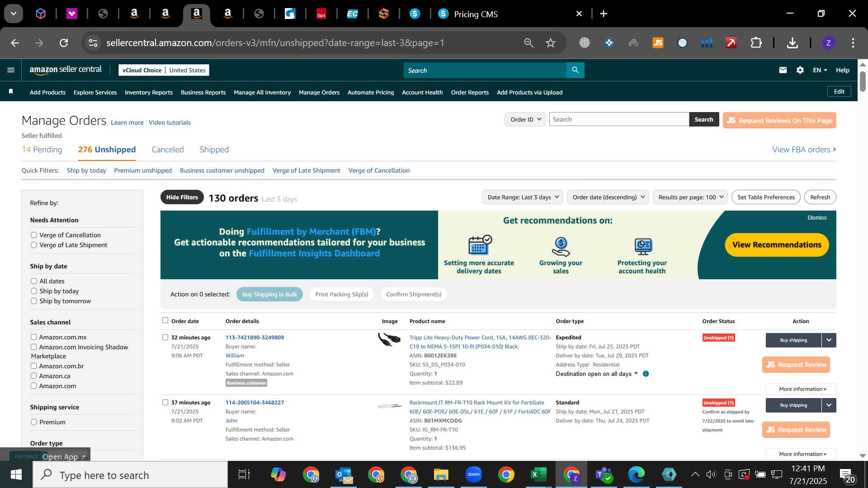Open the Date Range Last 3 days dropdown
Viewport: 868px width, 488px height.
click(x=522, y=197)
